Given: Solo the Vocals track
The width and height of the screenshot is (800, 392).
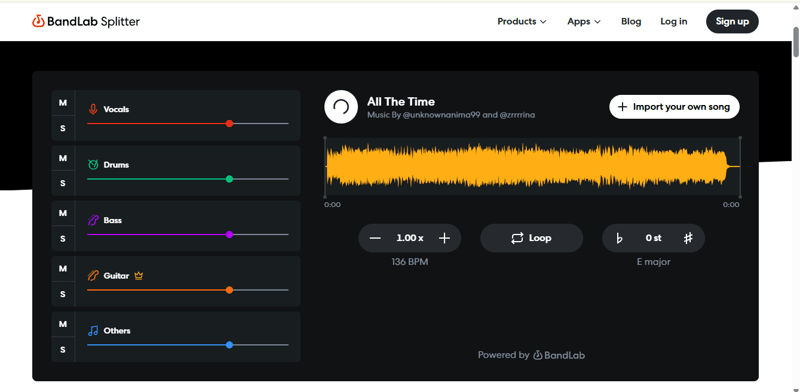Looking at the screenshot, I should [63, 128].
